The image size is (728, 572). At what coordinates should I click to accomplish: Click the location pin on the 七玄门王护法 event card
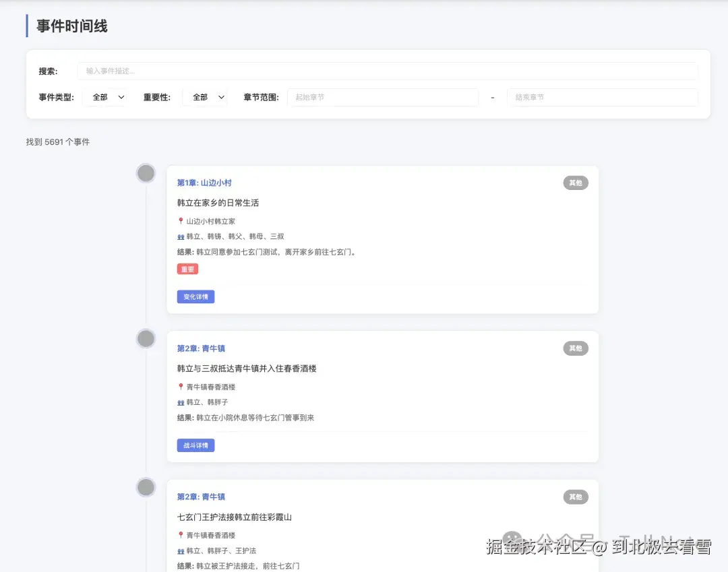[x=179, y=535]
